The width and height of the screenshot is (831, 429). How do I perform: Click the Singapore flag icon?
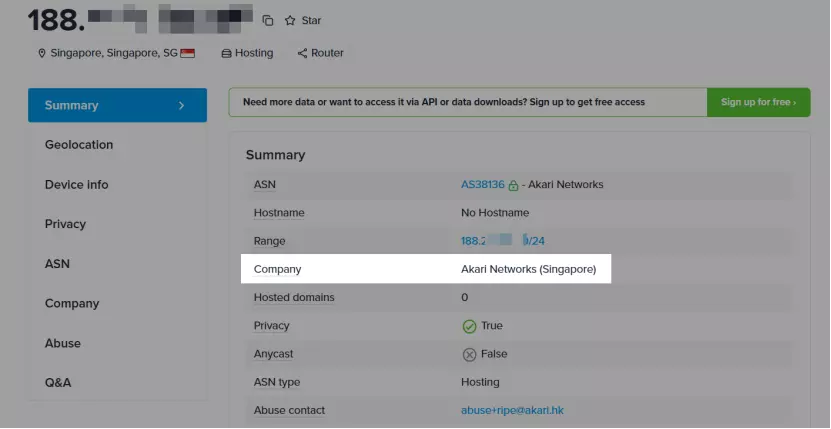(188, 53)
